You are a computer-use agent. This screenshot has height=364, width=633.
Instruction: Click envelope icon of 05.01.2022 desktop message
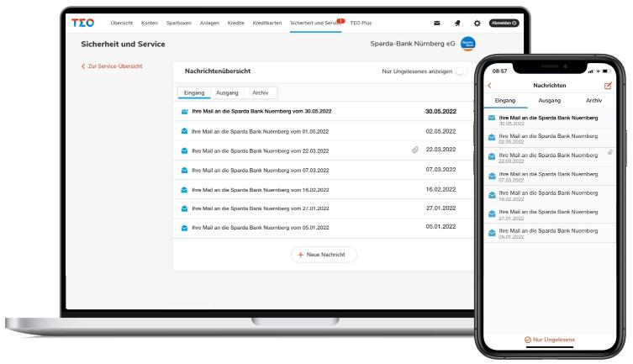click(184, 228)
